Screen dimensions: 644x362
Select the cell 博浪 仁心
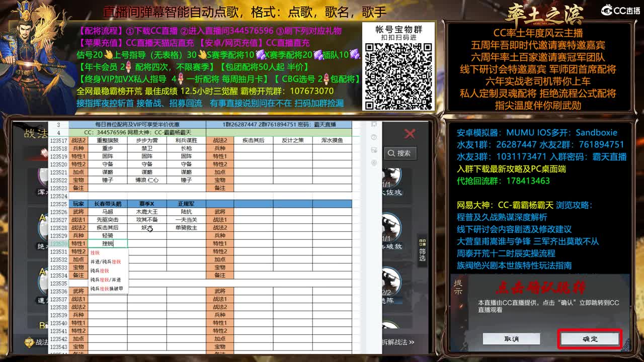click(x=147, y=180)
